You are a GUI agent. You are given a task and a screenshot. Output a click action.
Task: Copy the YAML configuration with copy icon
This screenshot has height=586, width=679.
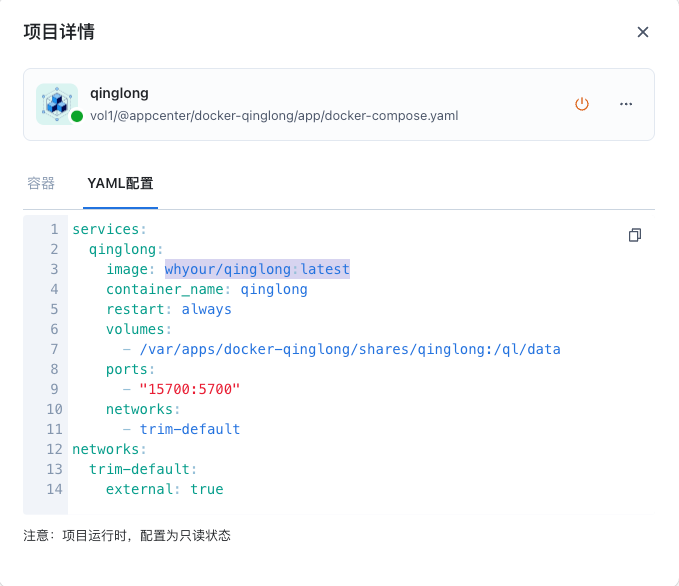pos(634,235)
